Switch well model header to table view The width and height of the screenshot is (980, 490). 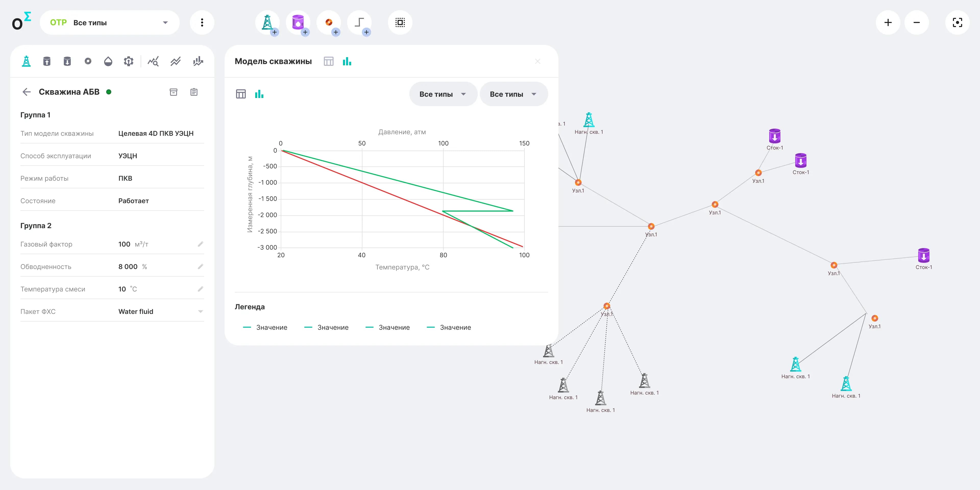(x=329, y=61)
